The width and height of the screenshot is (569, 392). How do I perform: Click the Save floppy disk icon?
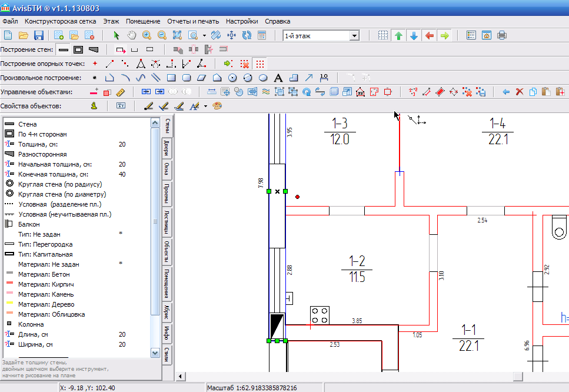coord(39,35)
